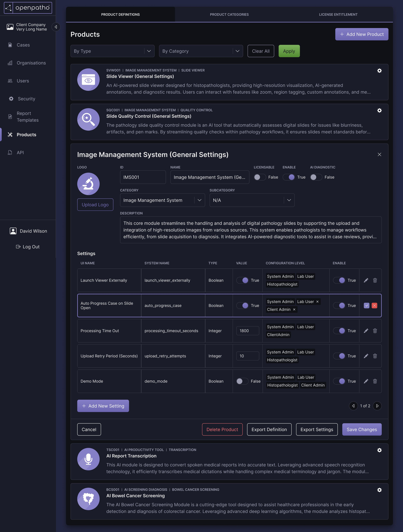Toggle enable switch for Demo Mode
This screenshot has width=403, height=532.
pyautogui.click(x=339, y=381)
